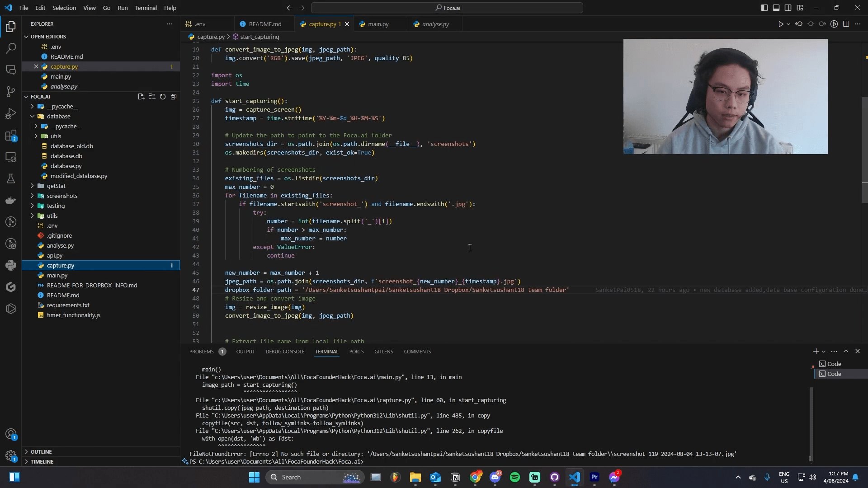
Task: Expand the Timeline section
Action: coord(26,462)
